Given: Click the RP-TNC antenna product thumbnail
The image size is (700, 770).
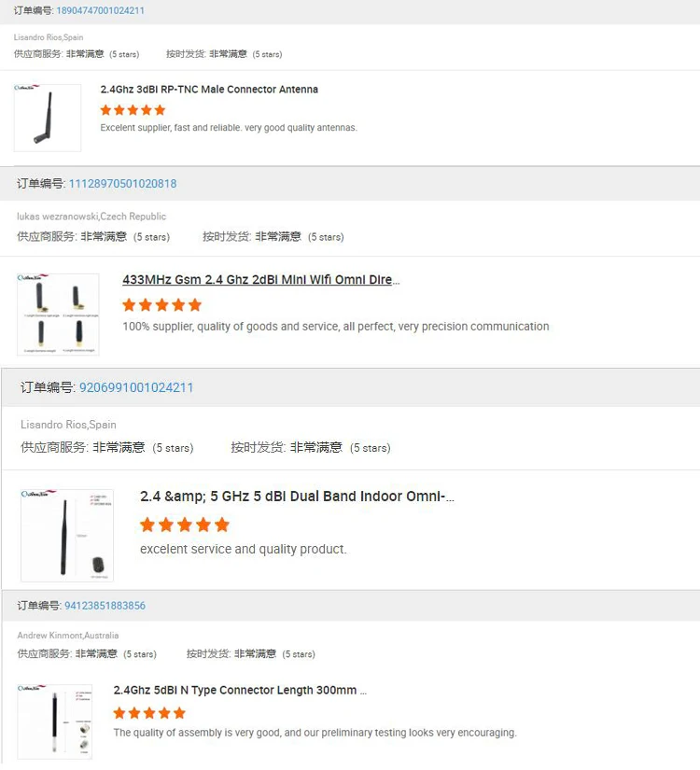Looking at the screenshot, I should [x=48, y=118].
